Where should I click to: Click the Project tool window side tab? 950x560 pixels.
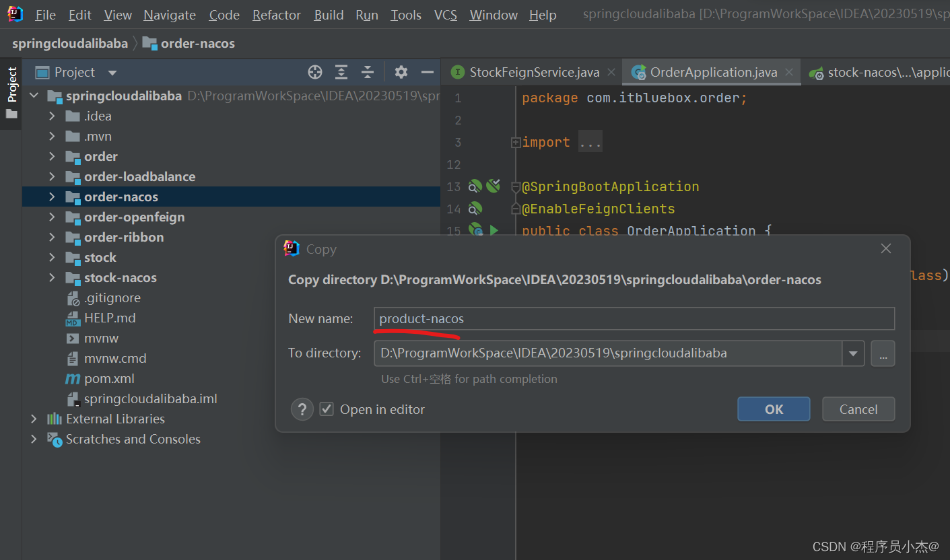pos(11,92)
